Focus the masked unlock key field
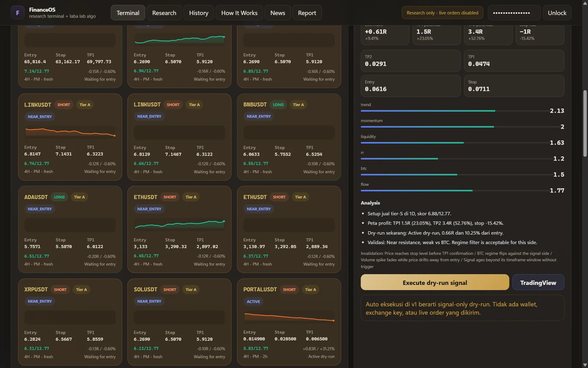588x368 pixels. (x=514, y=13)
